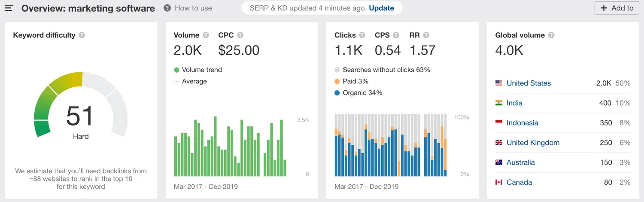Image resolution: width=644 pixels, height=202 pixels.
Task: Open Canada country volume link
Action: (x=519, y=182)
